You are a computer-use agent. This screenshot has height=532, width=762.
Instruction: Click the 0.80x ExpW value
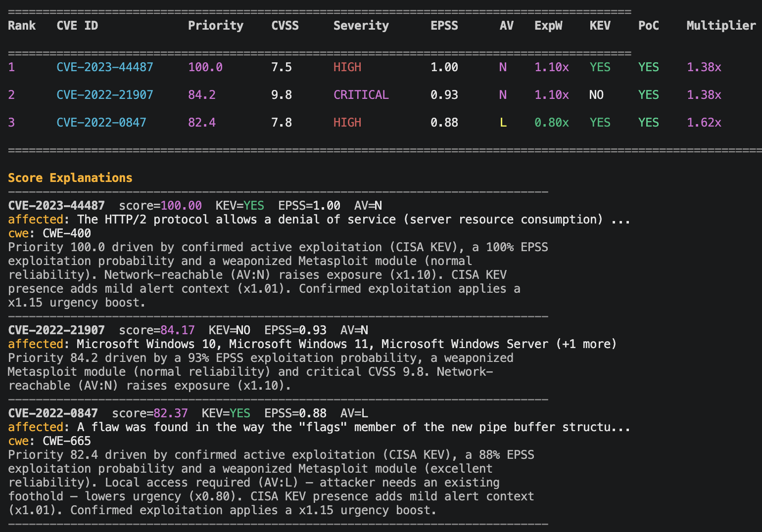point(552,122)
